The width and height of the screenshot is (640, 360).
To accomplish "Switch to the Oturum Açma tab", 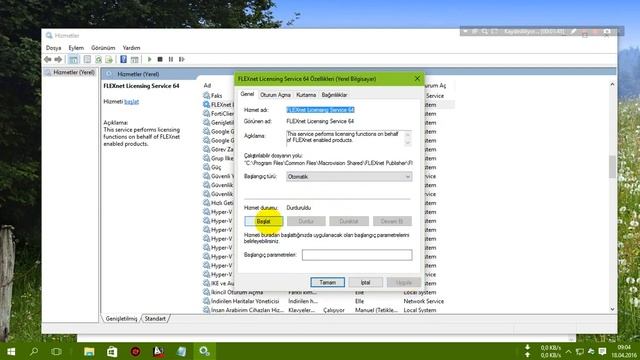I will tap(276, 95).
